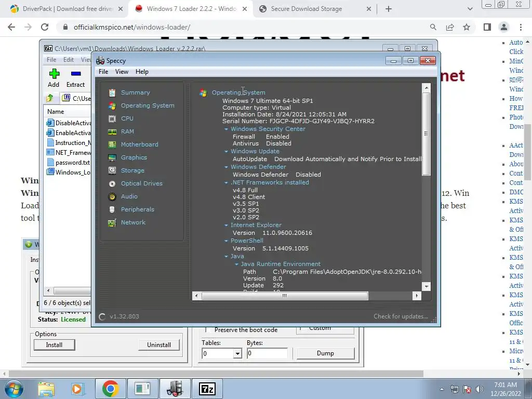
Task: Click the Optical Drives disc icon
Action: click(x=112, y=183)
